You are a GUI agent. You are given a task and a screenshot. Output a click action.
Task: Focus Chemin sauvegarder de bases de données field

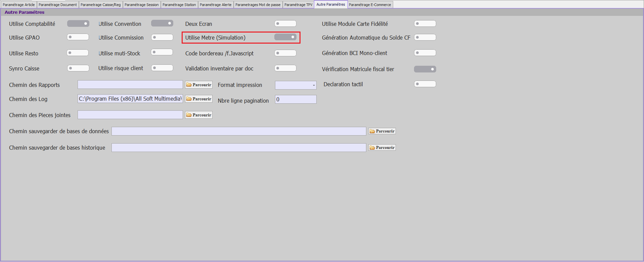pos(239,131)
